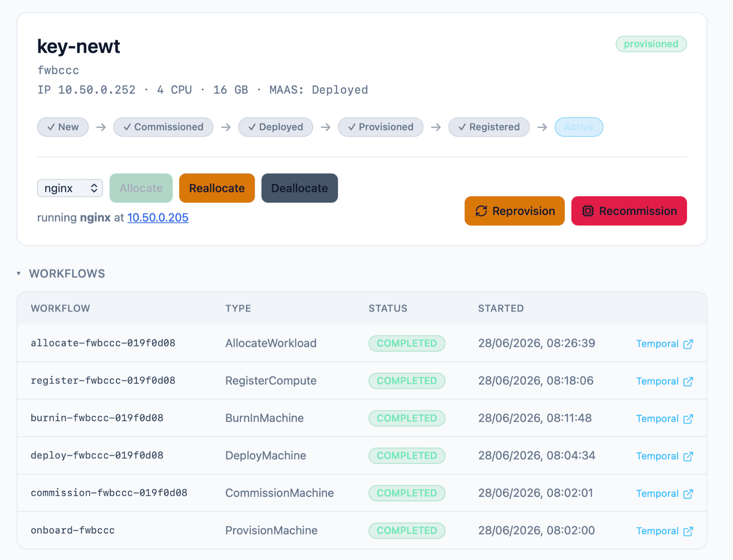The height and width of the screenshot is (560, 733).
Task: Click the CommissionMachine type cell
Action: pos(279,493)
